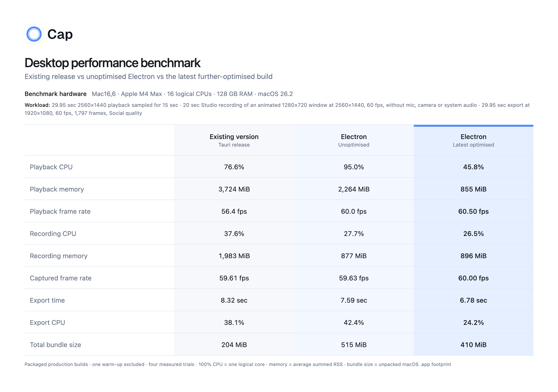Click the "Total bundle size" row label
558x392 pixels.
click(55, 345)
